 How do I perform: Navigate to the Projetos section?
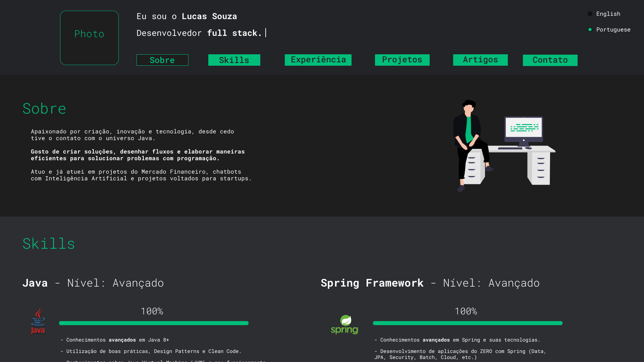pyautogui.click(x=402, y=60)
